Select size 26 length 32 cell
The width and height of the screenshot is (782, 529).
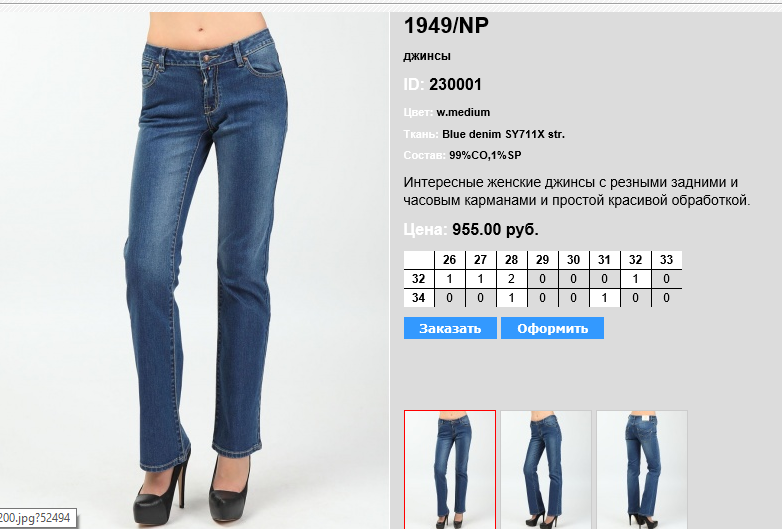(449, 279)
